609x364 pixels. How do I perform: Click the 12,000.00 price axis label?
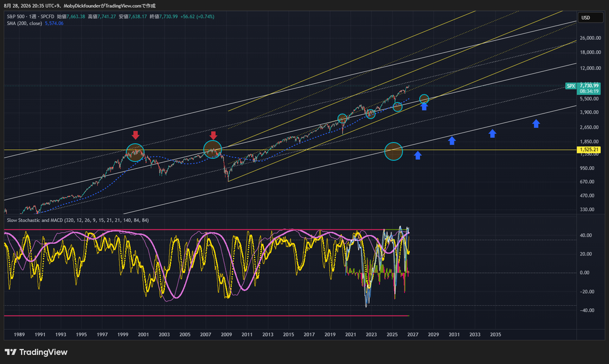[590, 68]
